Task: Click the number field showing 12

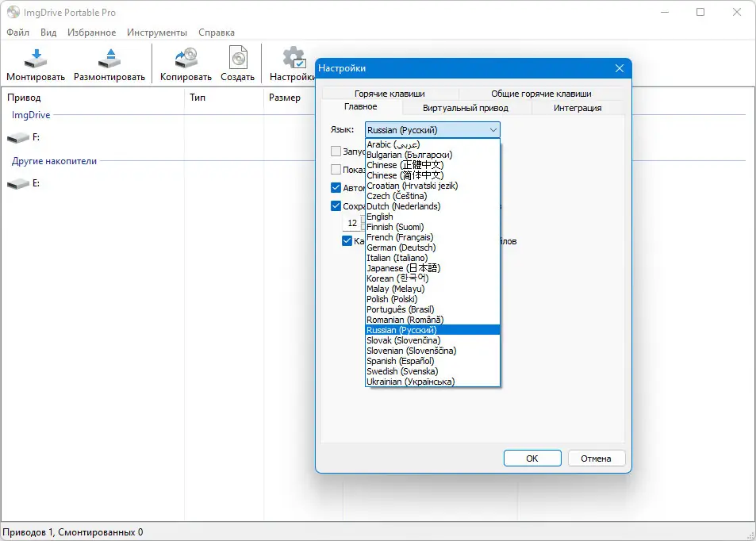Action: click(x=354, y=223)
